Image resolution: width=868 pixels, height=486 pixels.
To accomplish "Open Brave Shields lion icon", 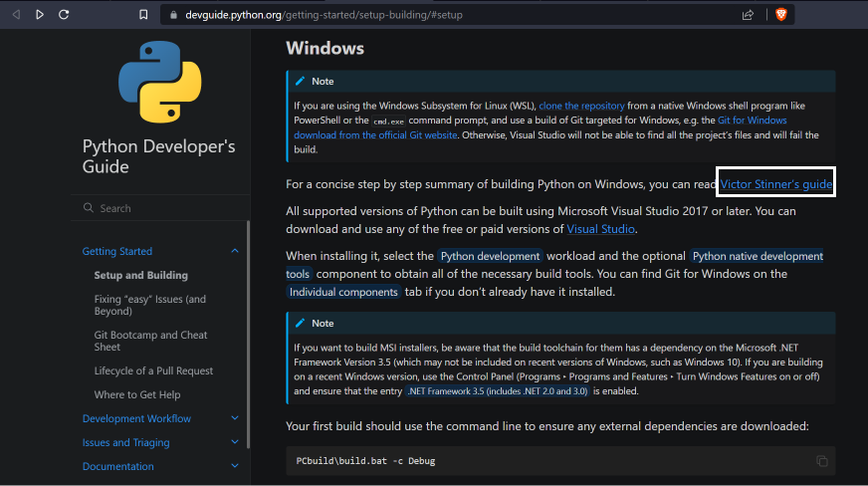I will [x=781, y=14].
